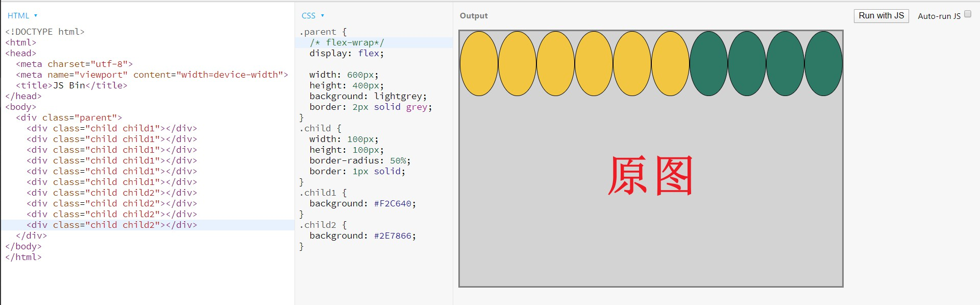Click the meta viewport line
This screenshot has width=980, height=305.
[x=152, y=75]
